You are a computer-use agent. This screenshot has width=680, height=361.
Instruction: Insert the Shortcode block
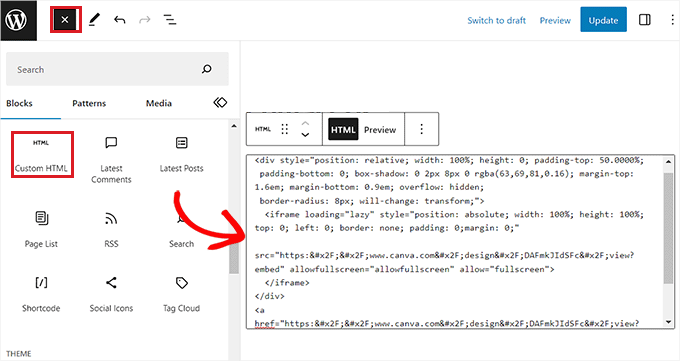point(41,294)
